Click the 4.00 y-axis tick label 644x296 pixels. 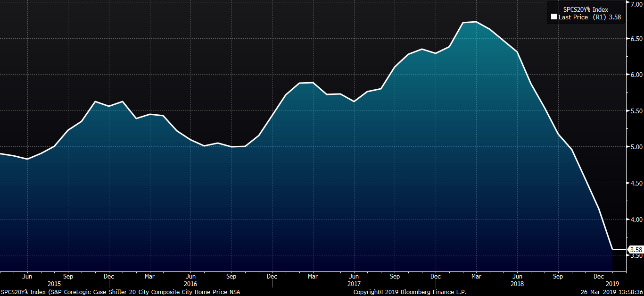[636, 220]
